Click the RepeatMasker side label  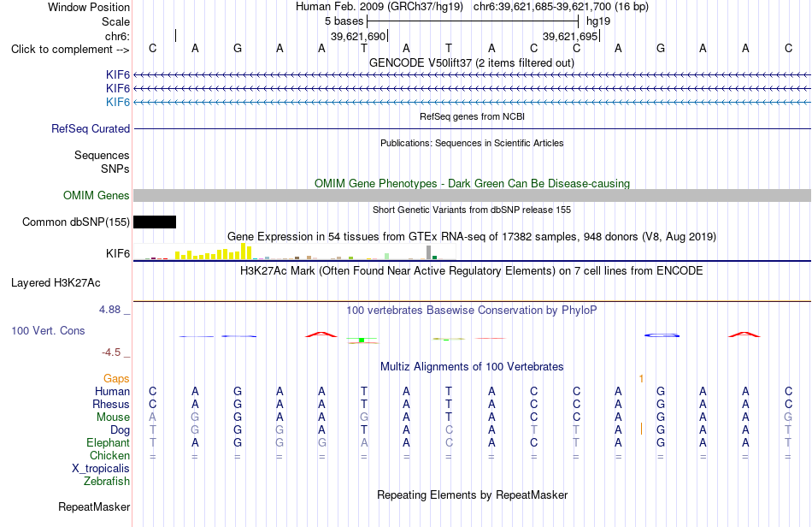94,506
